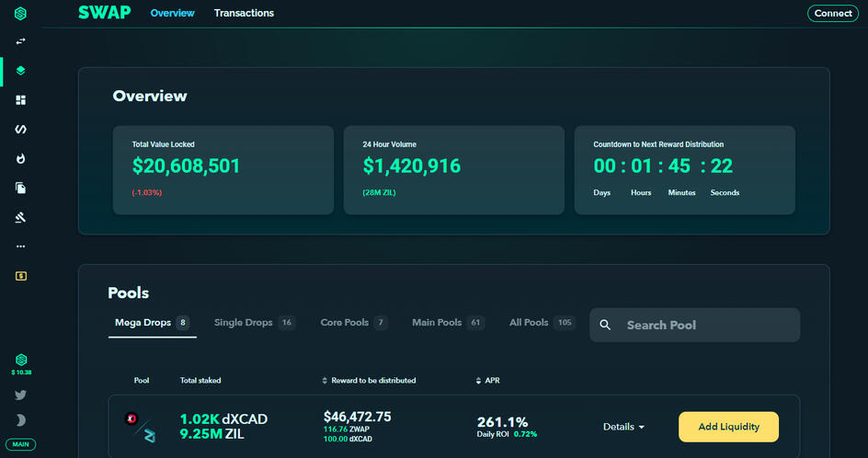Click the 1.02K dXCAD staked amount
The width and height of the screenshot is (868, 458).
coord(223,419)
